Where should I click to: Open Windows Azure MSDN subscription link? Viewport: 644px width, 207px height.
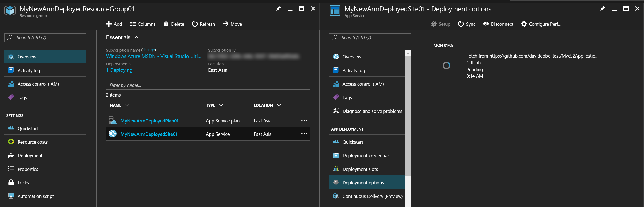click(153, 56)
